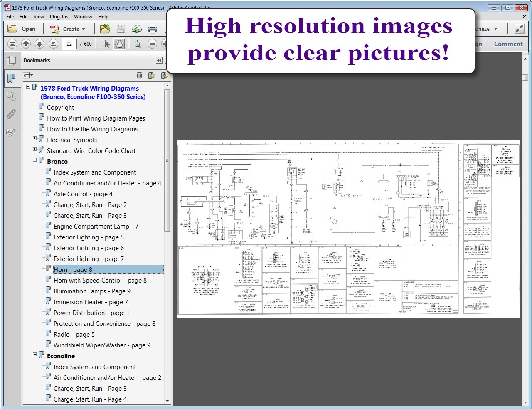Collapse the Bronco bookmark group
Viewport: 532px width, 409px height.
tap(35, 160)
